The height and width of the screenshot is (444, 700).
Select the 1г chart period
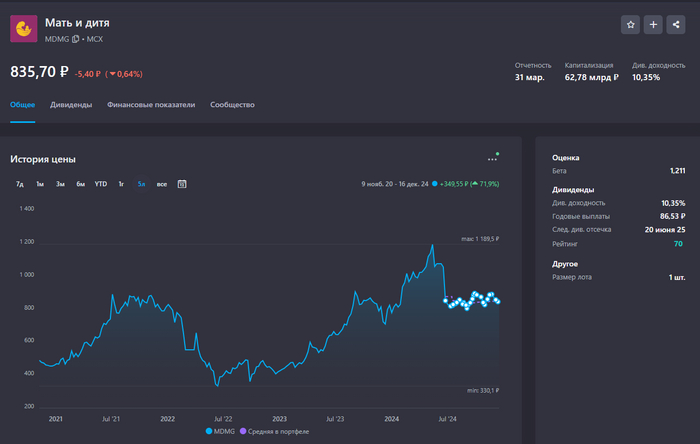click(x=121, y=184)
